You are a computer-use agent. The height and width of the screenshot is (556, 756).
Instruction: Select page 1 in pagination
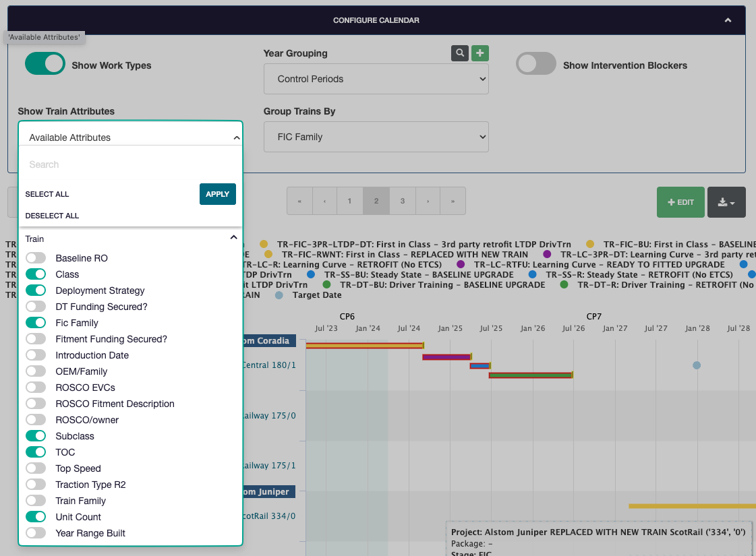pos(349,202)
